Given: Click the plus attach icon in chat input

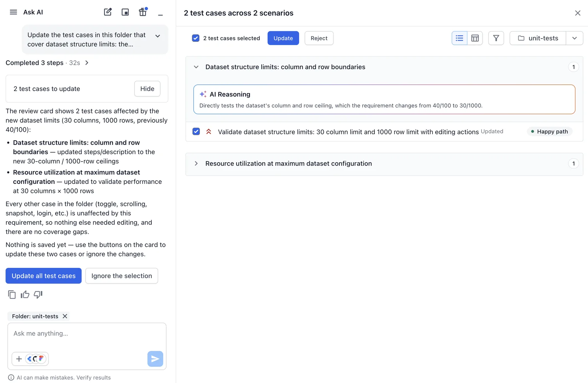Looking at the screenshot, I should pyautogui.click(x=19, y=359).
